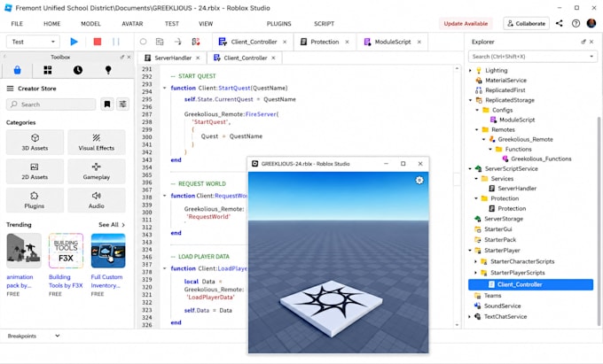Click the Collaborate button
Screen dimensions: 603x364
[x=526, y=23]
